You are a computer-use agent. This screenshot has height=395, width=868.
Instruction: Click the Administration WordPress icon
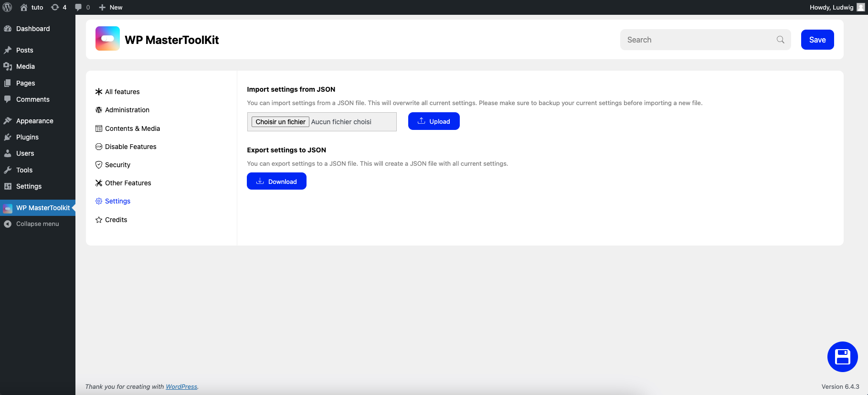coord(99,110)
